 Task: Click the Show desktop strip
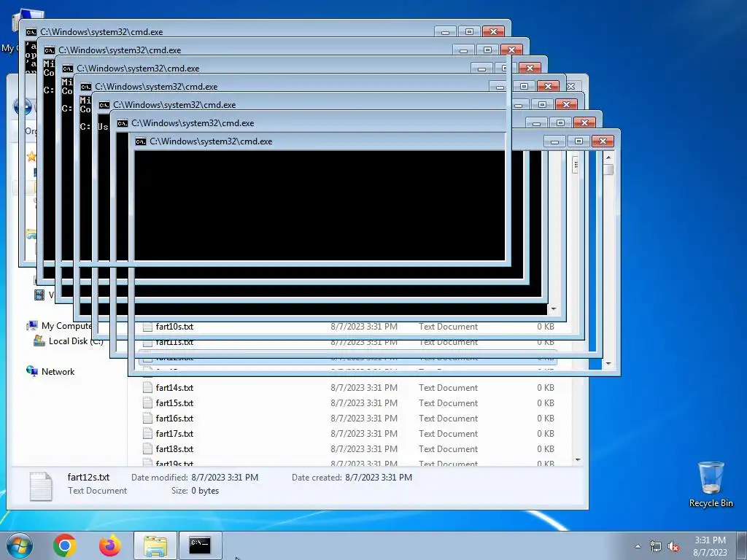pyautogui.click(x=742, y=545)
